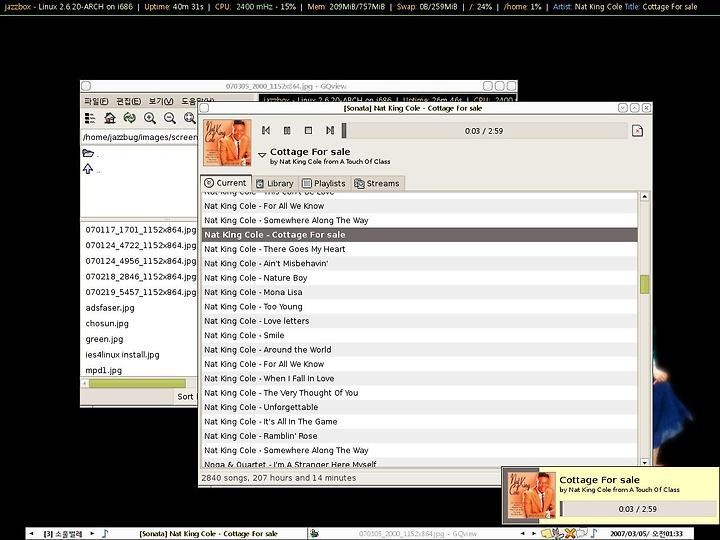The height and width of the screenshot is (540, 720).
Task: Select song Around the World
Action: (419, 349)
